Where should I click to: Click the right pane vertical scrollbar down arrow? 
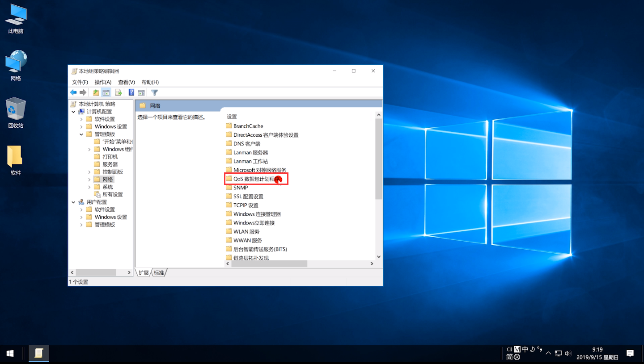coord(379,257)
